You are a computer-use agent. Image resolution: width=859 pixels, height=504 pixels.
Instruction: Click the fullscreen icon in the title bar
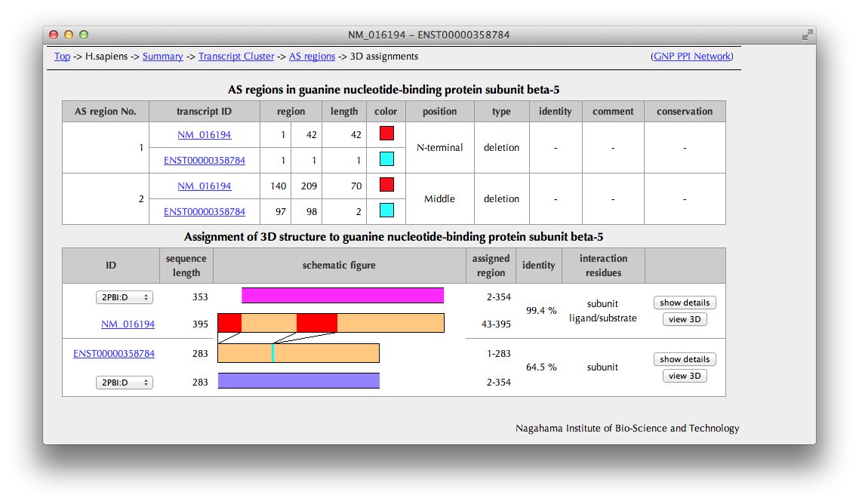tap(807, 35)
